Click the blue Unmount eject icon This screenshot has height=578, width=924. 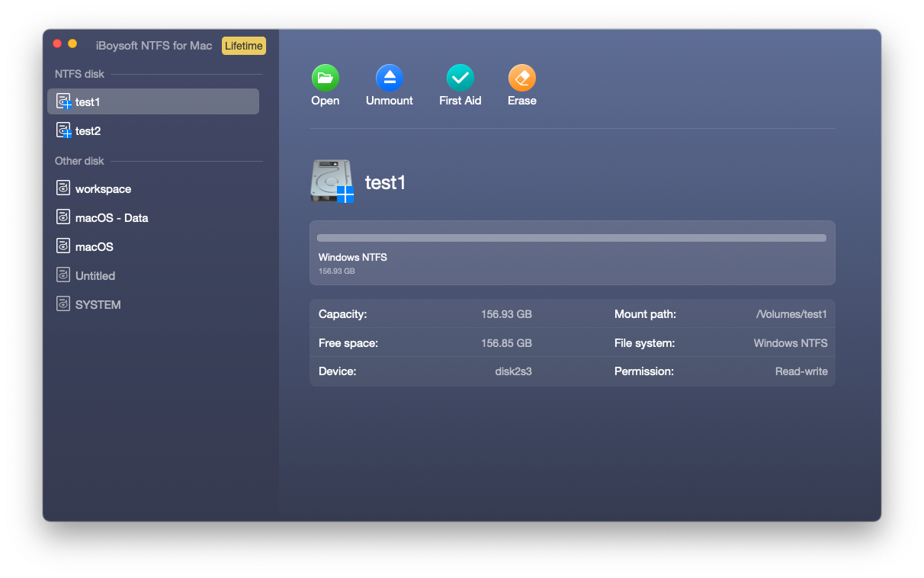[390, 78]
